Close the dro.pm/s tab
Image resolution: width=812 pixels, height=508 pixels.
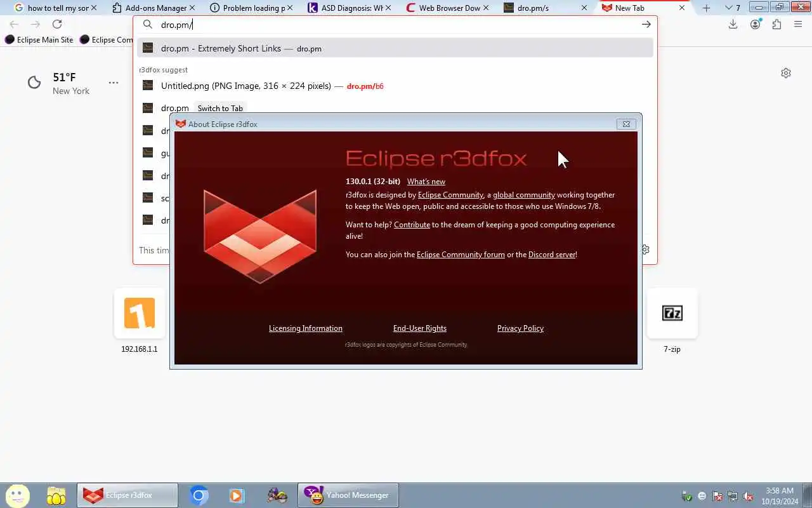click(x=584, y=8)
